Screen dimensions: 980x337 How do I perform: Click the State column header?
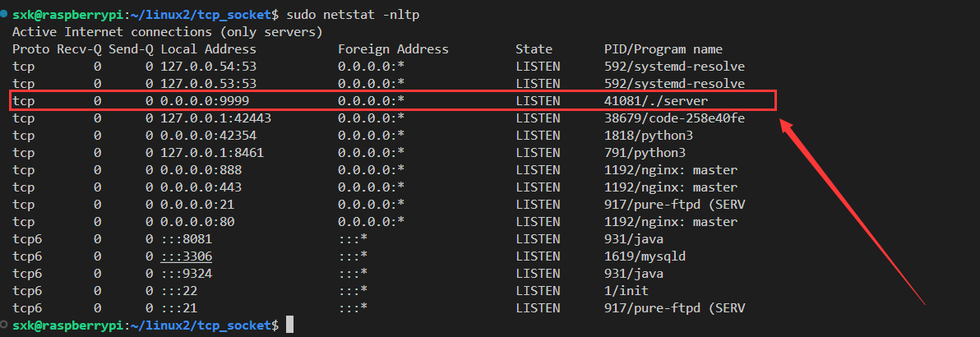(534, 48)
